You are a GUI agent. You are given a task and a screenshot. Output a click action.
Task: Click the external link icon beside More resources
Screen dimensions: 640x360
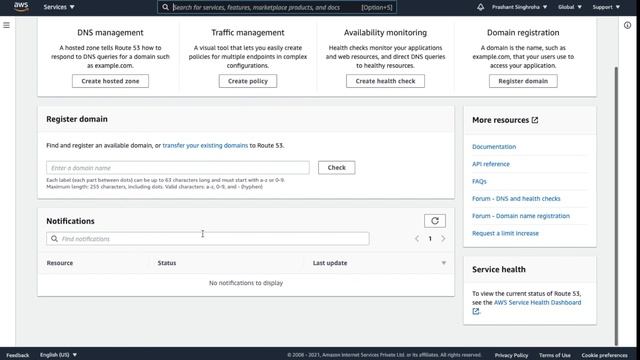(x=535, y=120)
